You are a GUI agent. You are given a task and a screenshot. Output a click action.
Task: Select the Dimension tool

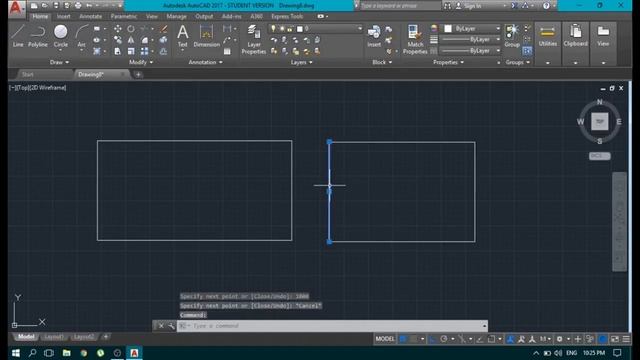point(207,36)
